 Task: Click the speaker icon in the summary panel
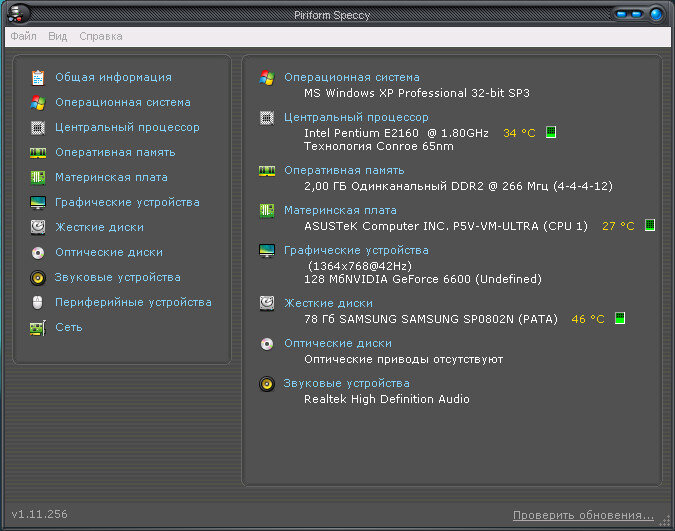(267, 383)
